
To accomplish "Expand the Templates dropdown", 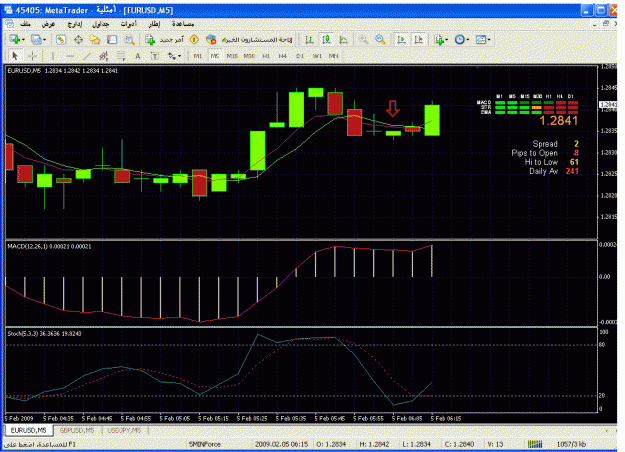I will [489, 40].
